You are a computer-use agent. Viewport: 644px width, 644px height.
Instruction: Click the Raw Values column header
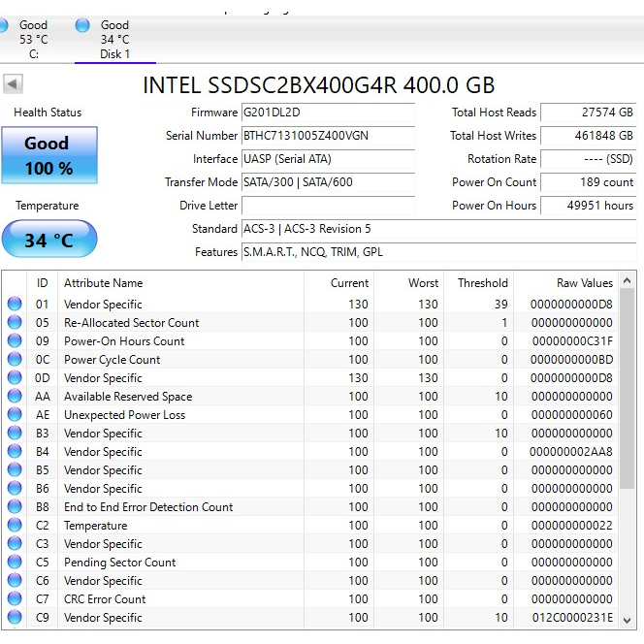coord(584,283)
